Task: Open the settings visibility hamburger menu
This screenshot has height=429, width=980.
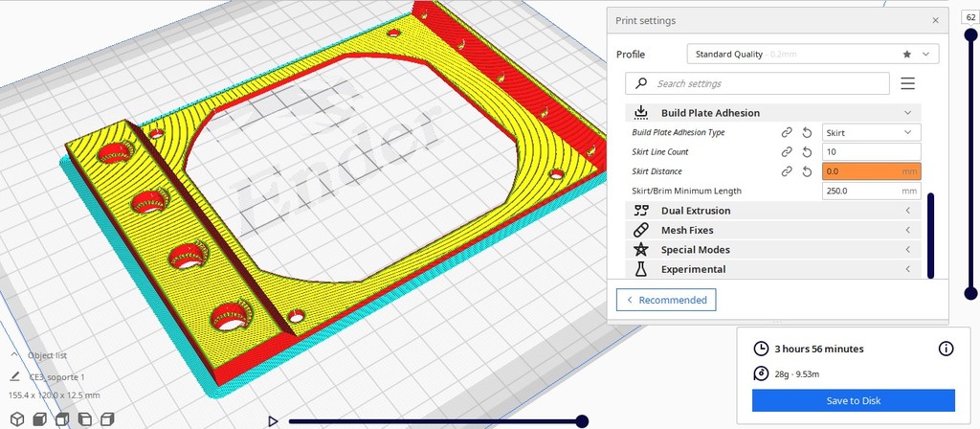Action: (x=907, y=83)
